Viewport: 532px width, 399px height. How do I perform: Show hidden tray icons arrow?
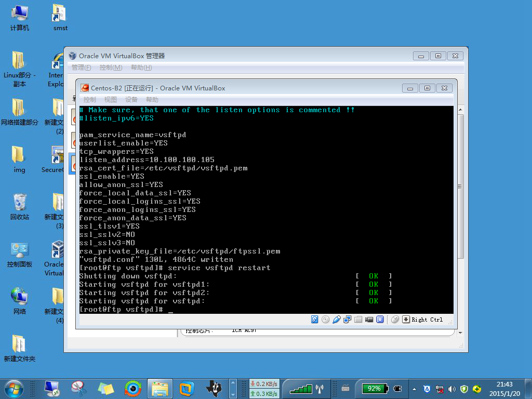(x=414, y=389)
